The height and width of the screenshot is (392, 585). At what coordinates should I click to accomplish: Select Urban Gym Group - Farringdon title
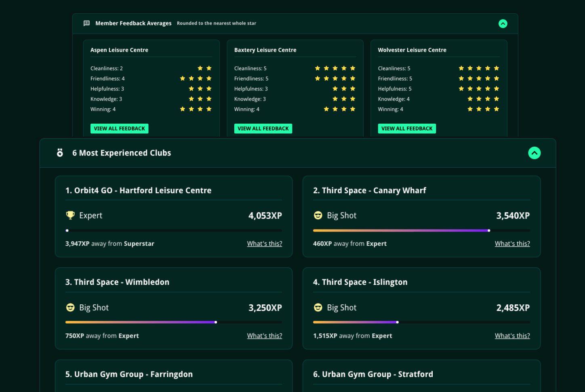129,374
